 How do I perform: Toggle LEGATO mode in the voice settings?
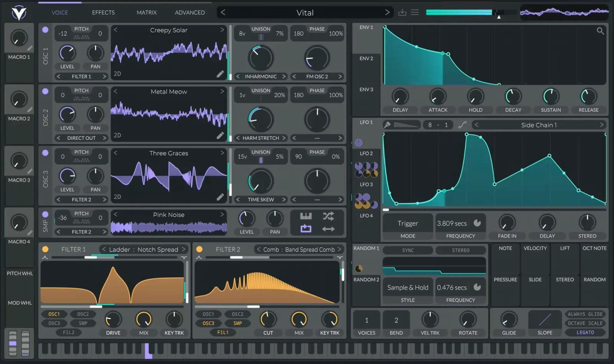pyautogui.click(x=585, y=332)
